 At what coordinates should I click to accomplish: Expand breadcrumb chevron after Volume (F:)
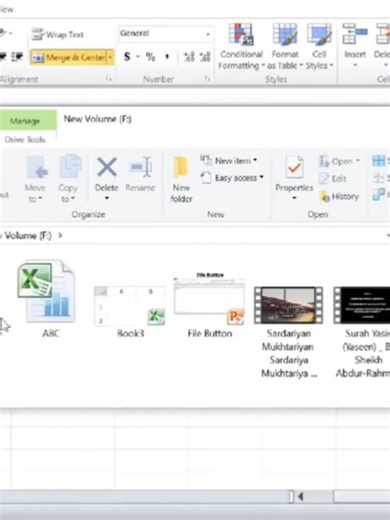(60, 235)
